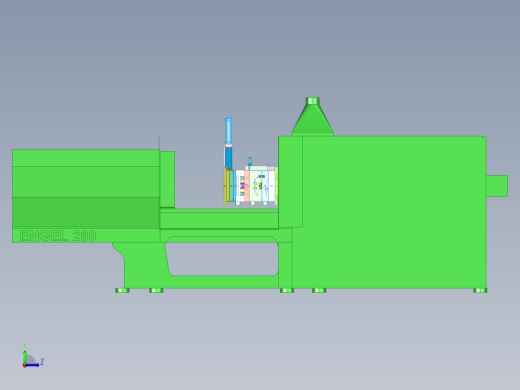Select the blue Z axis arrow of triad
Viewport: 520px width, 390px height.
point(32,365)
